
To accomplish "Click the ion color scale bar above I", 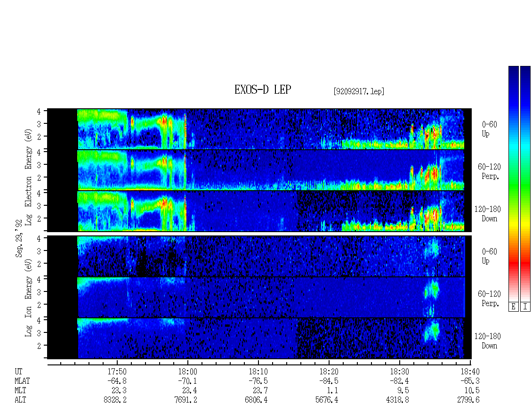I will (525, 184).
